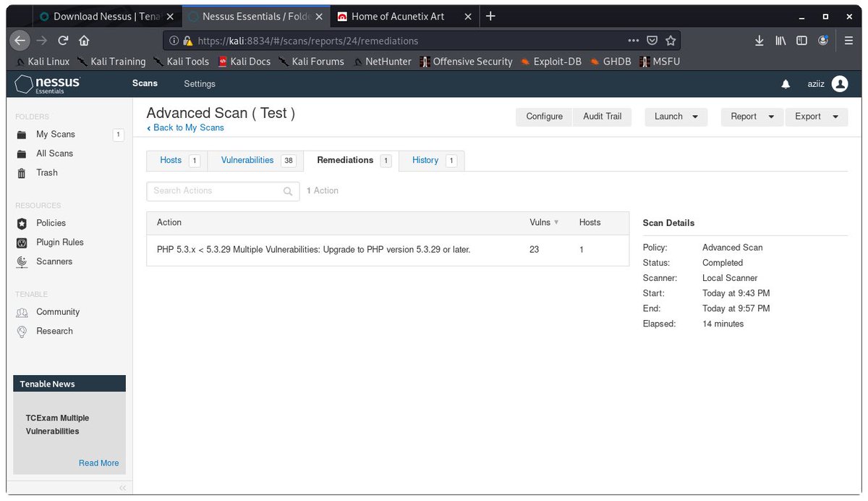Open the Settings top menu
The image size is (868, 501).
pos(200,84)
